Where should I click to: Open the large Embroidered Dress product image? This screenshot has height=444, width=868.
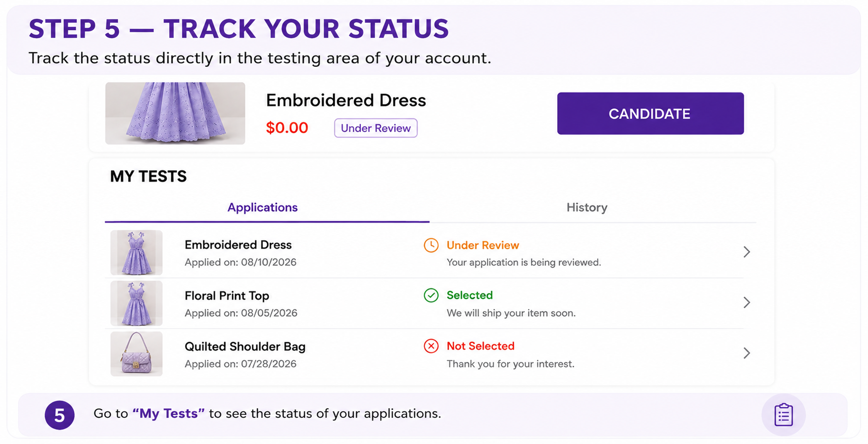pos(175,113)
